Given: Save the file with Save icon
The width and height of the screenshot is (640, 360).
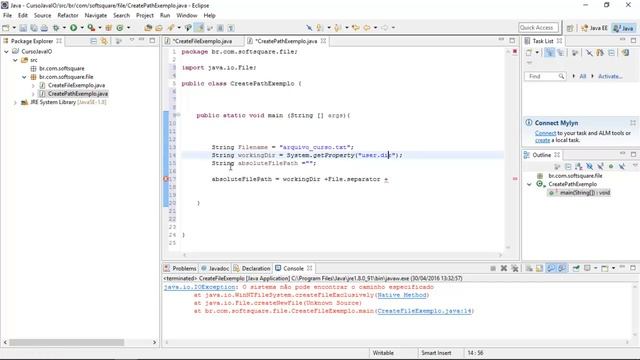Looking at the screenshot, I should pos(23,28).
